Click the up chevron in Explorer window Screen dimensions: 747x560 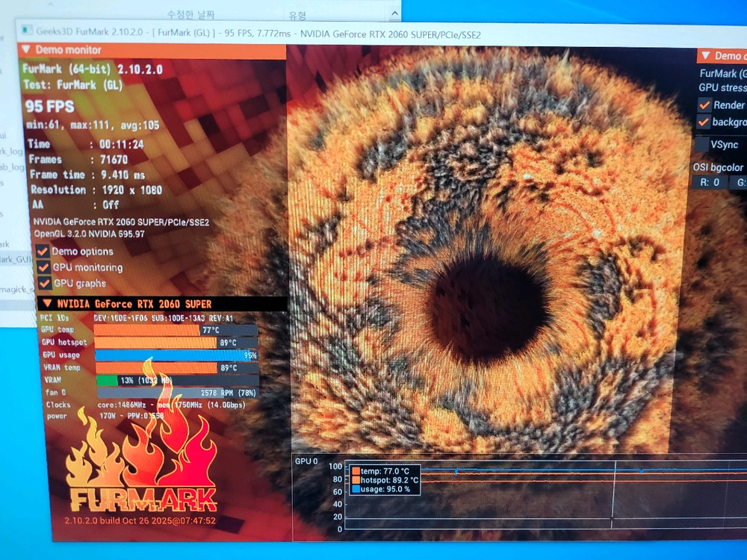[394, 13]
